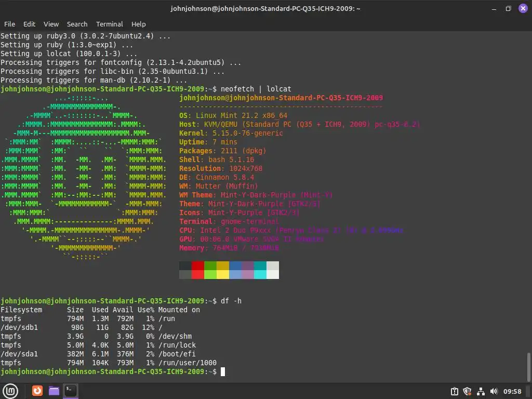Close the terminal with the purple X button

pos(523,8)
